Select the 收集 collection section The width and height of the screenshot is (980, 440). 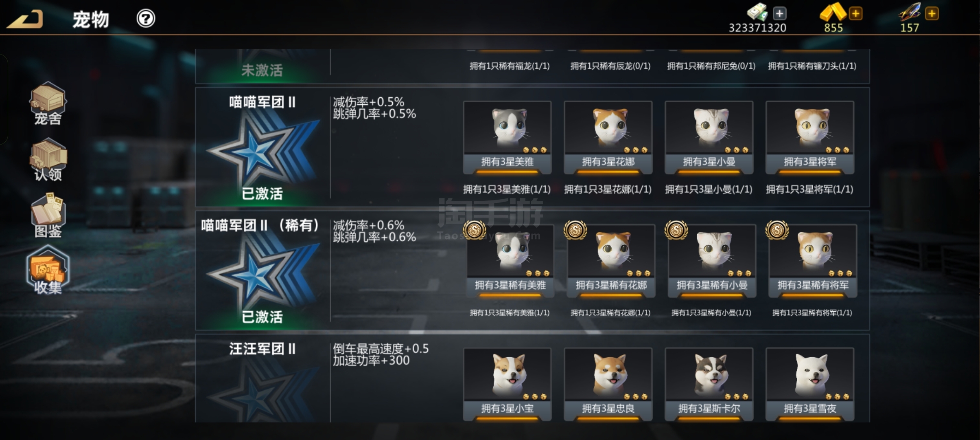pos(48,270)
